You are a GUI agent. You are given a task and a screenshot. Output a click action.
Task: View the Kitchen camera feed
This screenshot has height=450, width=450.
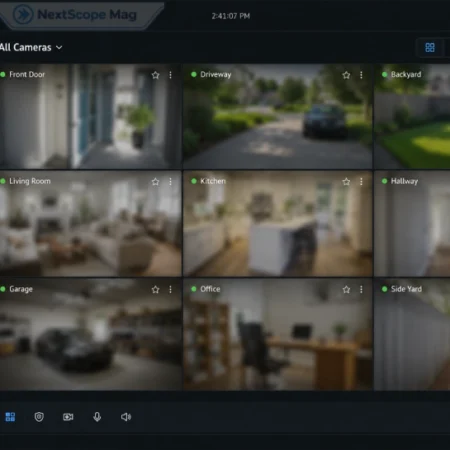click(x=277, y=224)
